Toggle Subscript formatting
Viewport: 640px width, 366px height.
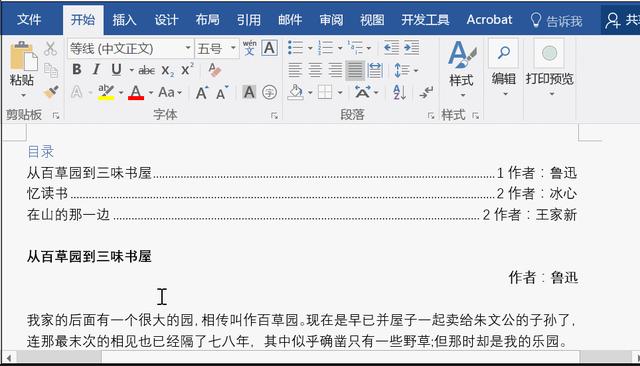coord(167,71)
